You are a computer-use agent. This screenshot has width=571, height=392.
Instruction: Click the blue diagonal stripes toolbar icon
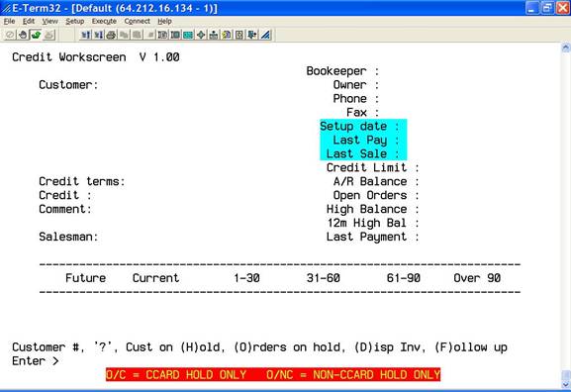[265, 35]
